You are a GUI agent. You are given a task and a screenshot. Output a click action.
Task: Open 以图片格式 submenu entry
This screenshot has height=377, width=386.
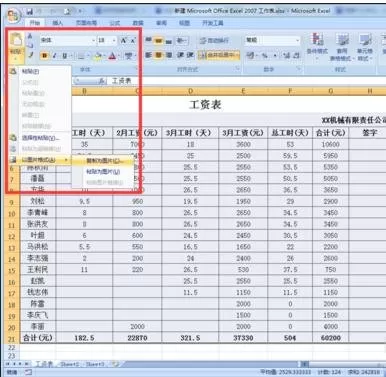pos(40,160)
